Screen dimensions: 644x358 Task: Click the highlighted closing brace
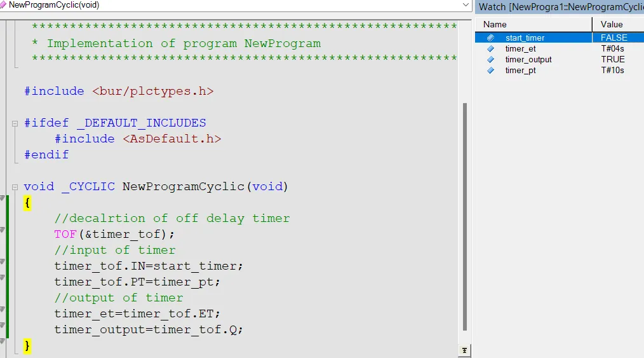click(27, 346)
